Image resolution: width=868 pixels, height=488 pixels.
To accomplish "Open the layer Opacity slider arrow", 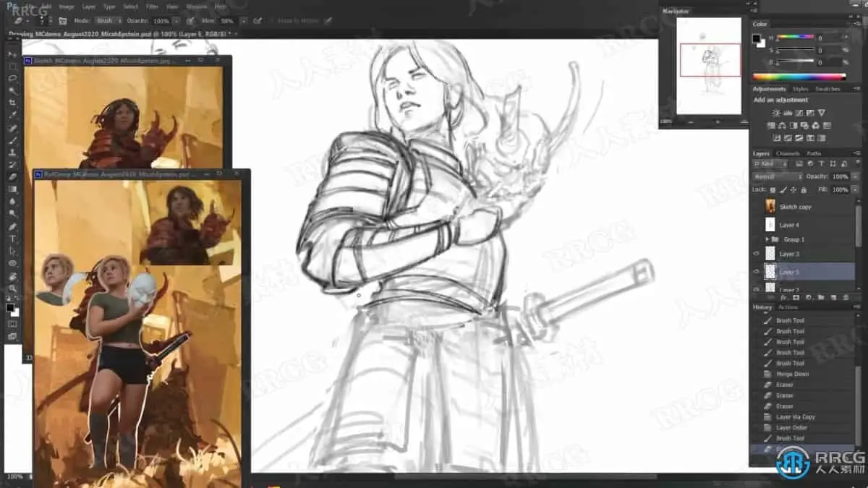I will pos(856,176).
